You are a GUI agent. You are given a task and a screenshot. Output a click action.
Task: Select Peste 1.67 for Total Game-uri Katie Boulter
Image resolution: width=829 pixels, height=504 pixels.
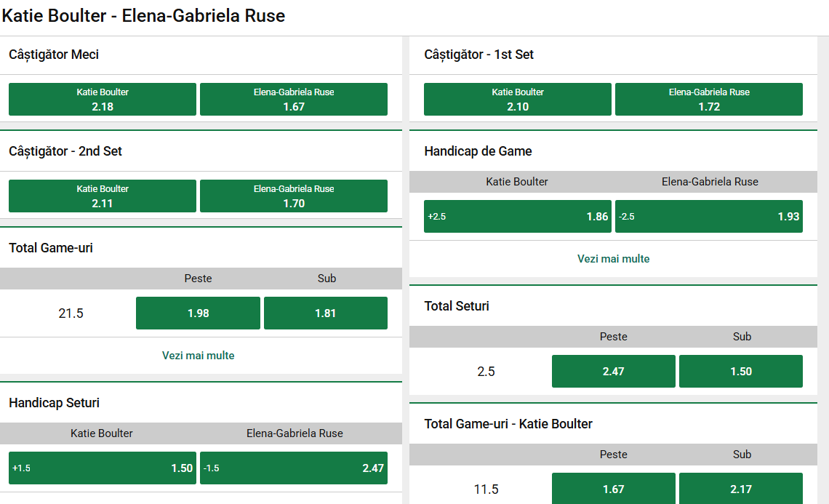(613, 489)
